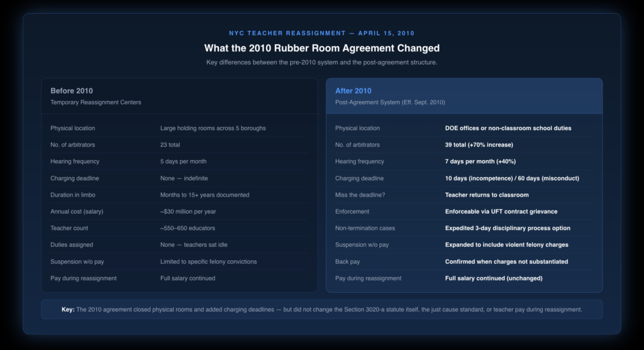Click the '~$30 million per year' cost value
The width and height of the screenshot is (644, 350).
point(189,212)
